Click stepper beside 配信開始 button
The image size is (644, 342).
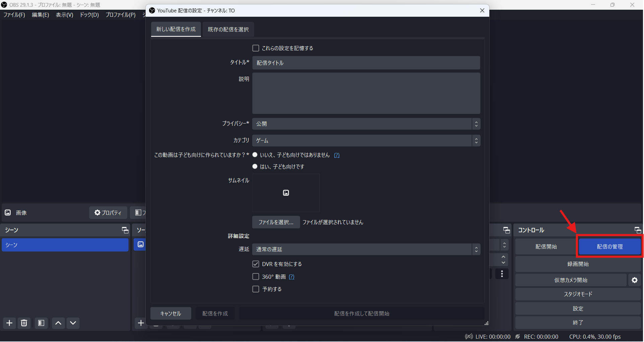tap(504, 245)
